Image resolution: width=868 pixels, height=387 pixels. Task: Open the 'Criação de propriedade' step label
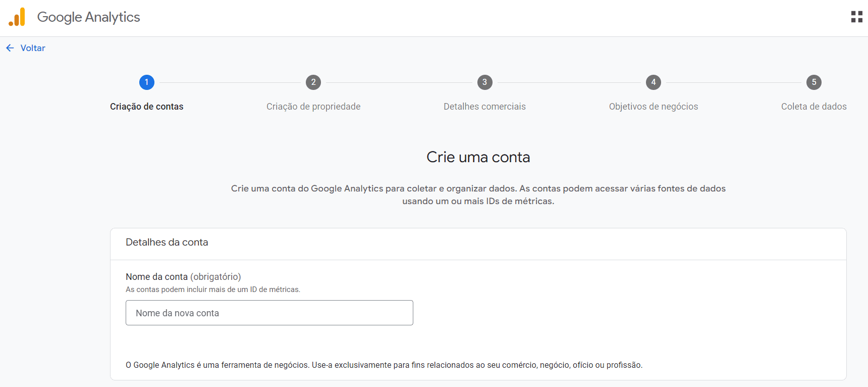point(313,107)
